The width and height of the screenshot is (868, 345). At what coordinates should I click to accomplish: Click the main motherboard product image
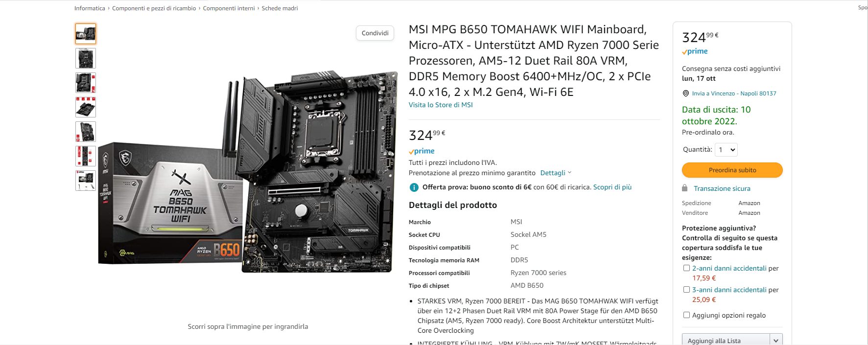pyautogui.click(x=248, y=171)
